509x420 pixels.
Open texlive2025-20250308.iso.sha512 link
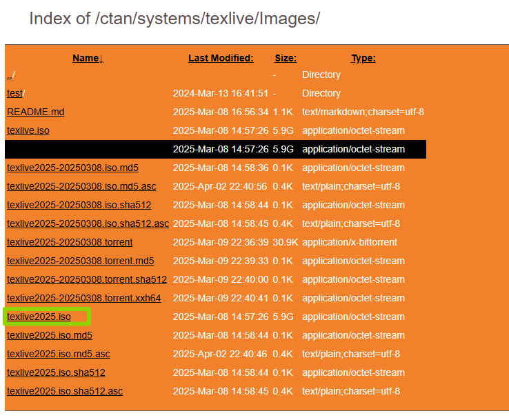pyautogui.click(x=79, y=205)
